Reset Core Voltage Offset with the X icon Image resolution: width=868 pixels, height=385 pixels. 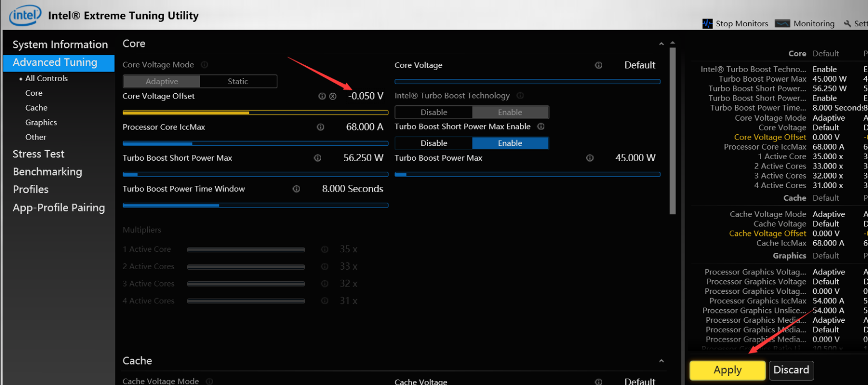point(333,96)
